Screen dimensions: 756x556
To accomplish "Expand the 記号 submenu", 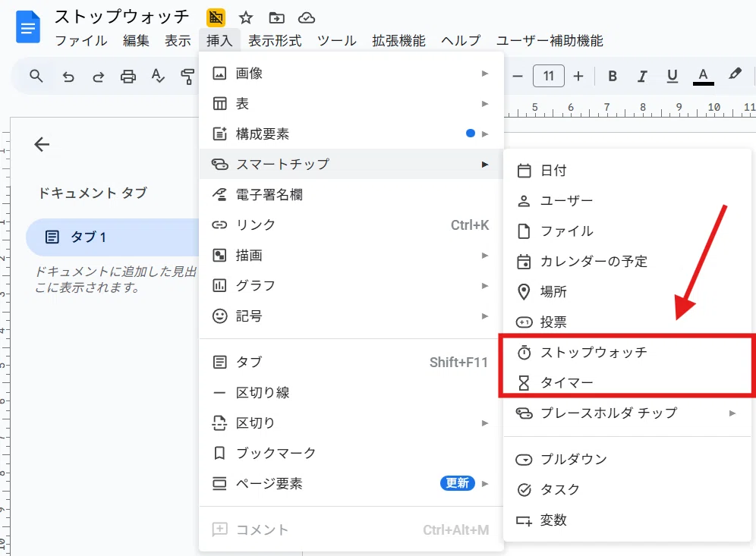I will point(351,316).
